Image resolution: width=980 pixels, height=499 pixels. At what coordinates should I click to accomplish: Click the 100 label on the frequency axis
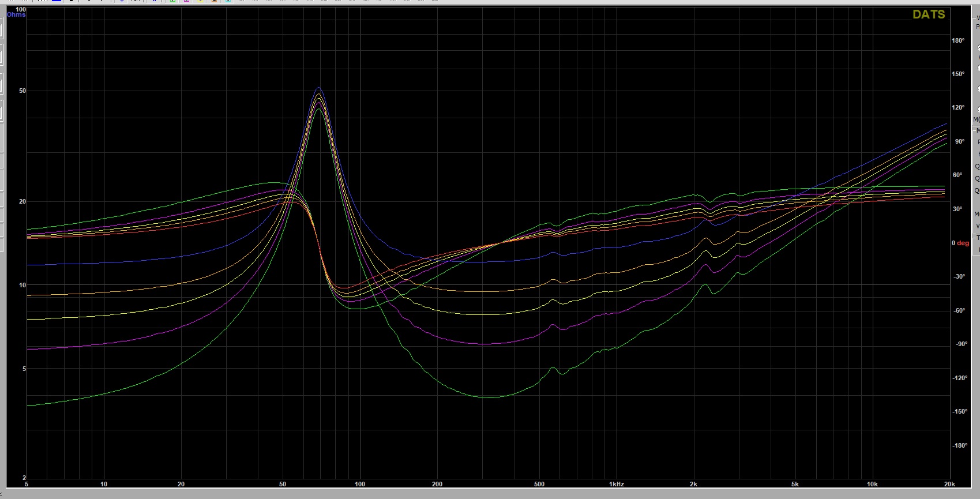360,484
